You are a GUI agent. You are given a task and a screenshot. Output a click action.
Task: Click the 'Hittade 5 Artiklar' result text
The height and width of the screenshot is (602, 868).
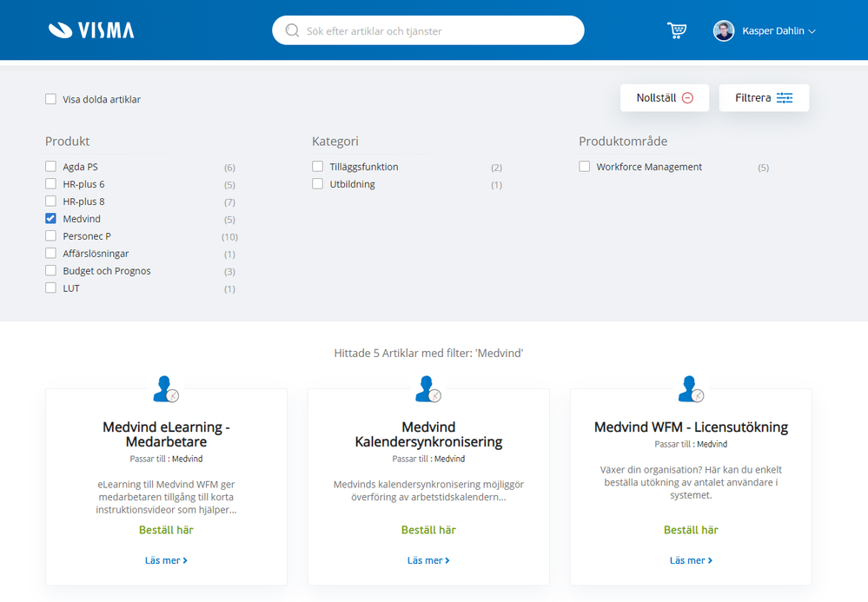(x=428, y=353)
